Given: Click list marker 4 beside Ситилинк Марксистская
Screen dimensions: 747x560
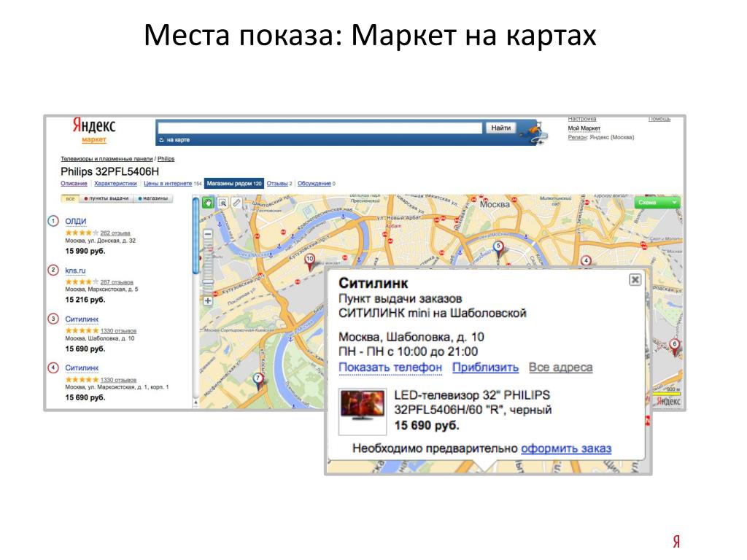Looking at the screenshot, I should coord(53,367).
